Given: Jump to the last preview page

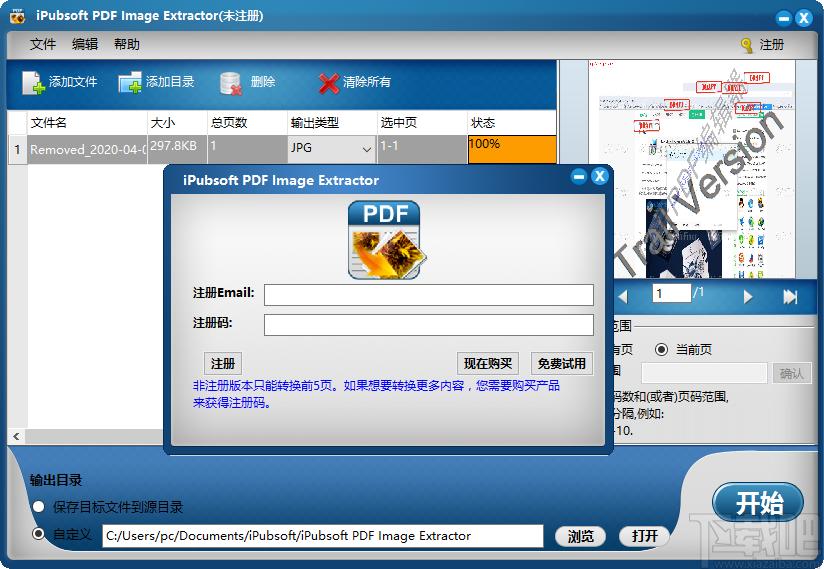Looking at the screenshot, I should click(x=790, y=297).
